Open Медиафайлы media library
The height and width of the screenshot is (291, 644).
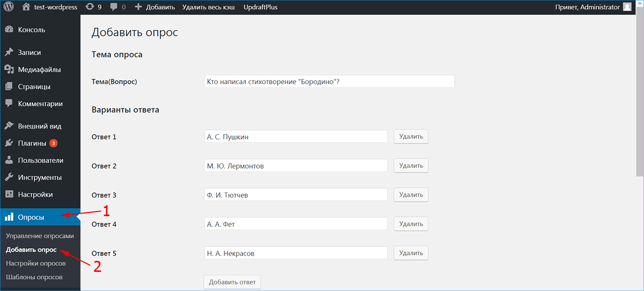pyautogui.click(x=39, y=69)
